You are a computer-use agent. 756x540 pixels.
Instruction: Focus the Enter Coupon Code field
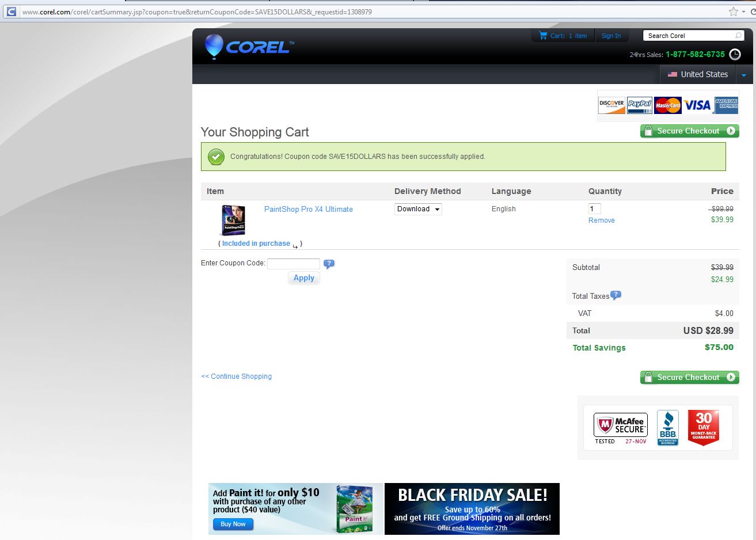pyautogui.click(x=294, y=264)
